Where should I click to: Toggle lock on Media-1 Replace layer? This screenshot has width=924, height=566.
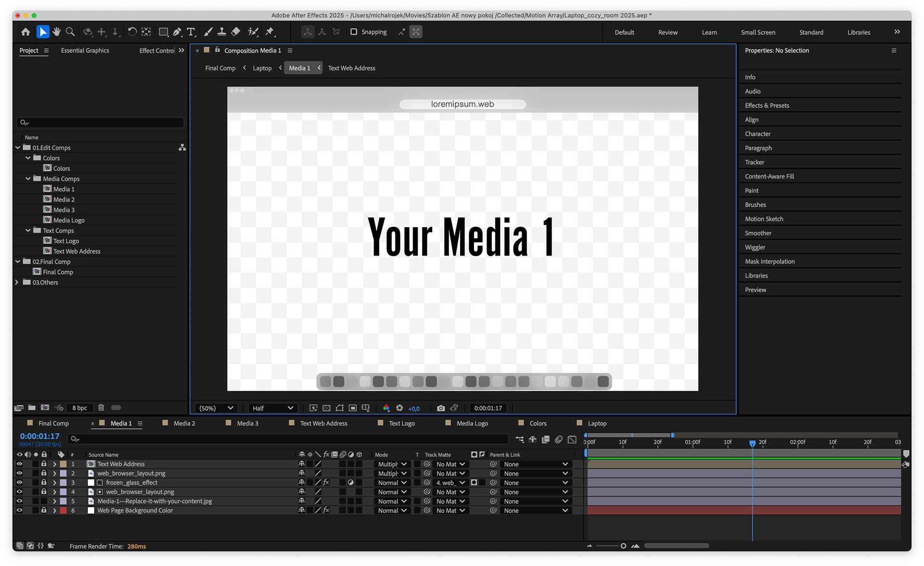[x=44, y=501]
